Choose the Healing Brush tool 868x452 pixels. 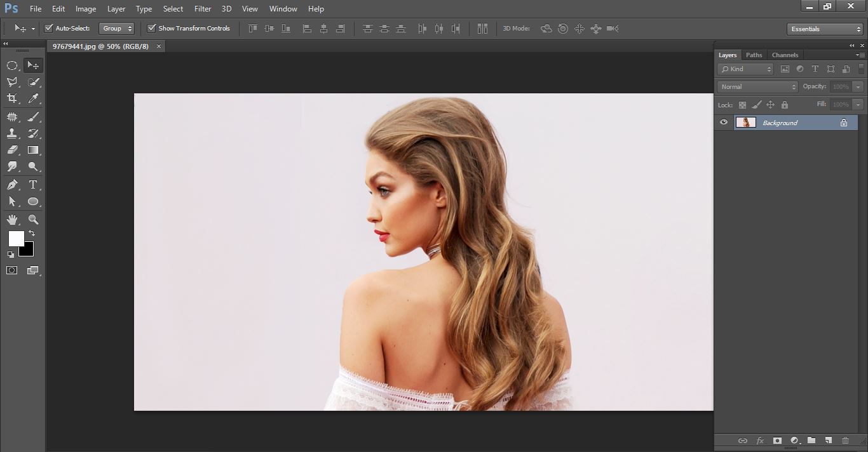click(x=13, y=116)
